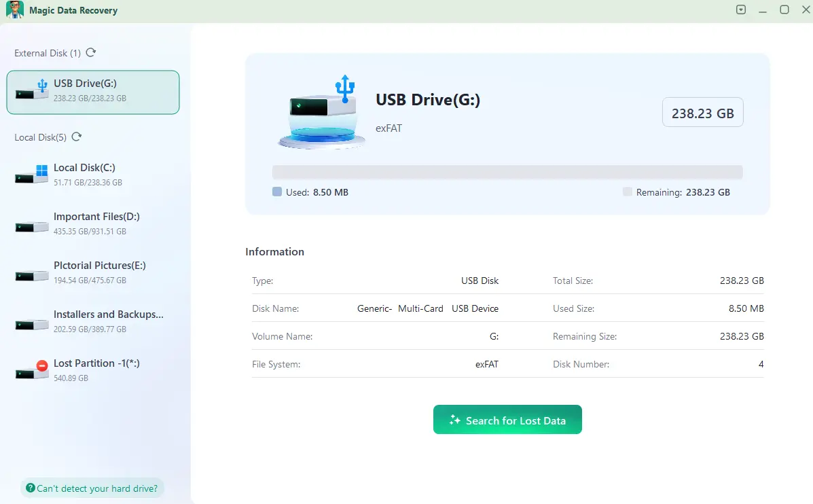Refresh the External Disk list
The image size is (813, 504).
point(91,52)
